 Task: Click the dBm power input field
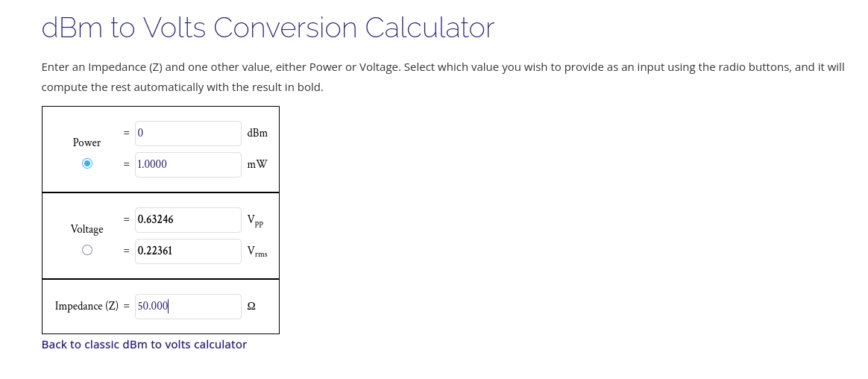tap(188, 134)
